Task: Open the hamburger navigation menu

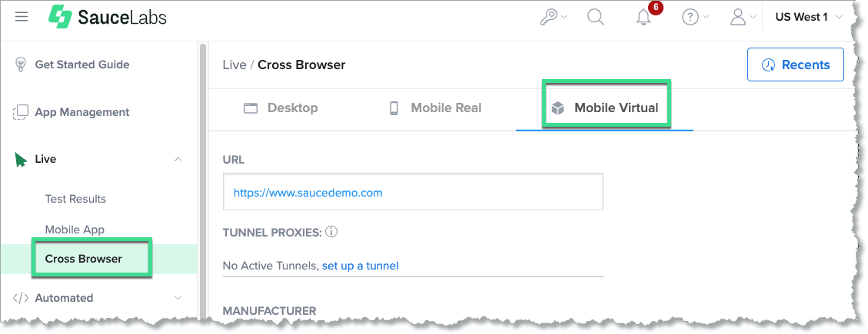Action: click(22, 17)
